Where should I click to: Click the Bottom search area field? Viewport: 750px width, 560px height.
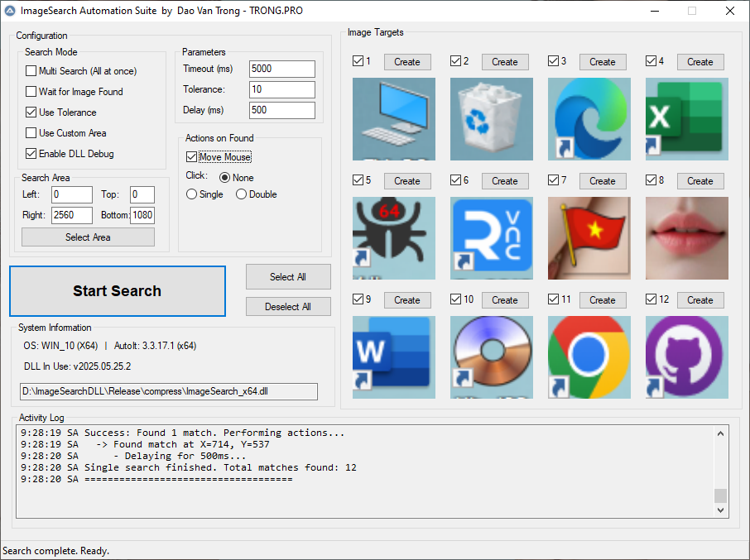(142, 215)
